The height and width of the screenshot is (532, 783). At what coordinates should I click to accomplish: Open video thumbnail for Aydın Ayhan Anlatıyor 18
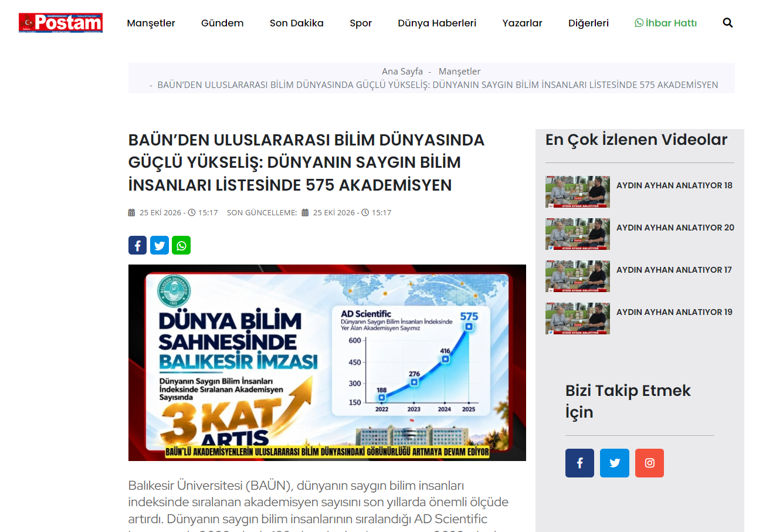tap(578, 192)
